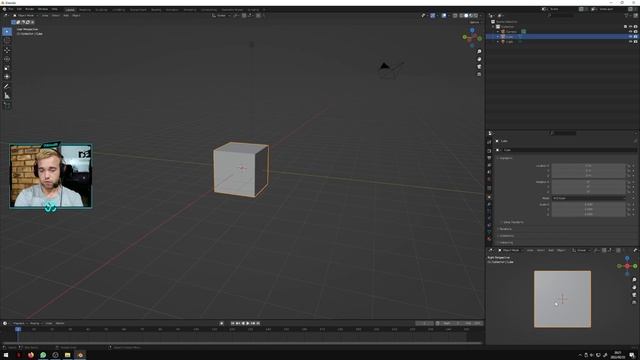640x360 pixels.
Task: Expand the Relations panel
Action: point(506,229)
